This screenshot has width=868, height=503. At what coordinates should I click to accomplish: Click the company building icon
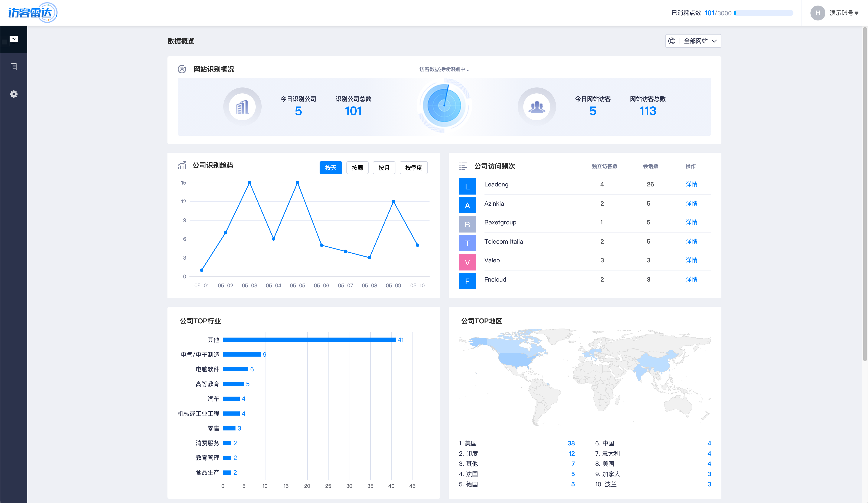pyautogui.click(x=242, y=107)
